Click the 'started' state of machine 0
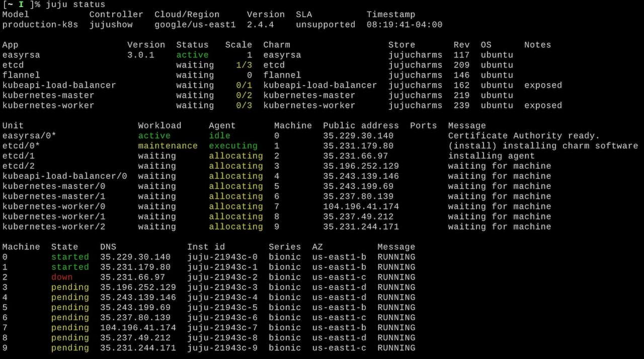644x359 pixels. (x=70, y=257)
